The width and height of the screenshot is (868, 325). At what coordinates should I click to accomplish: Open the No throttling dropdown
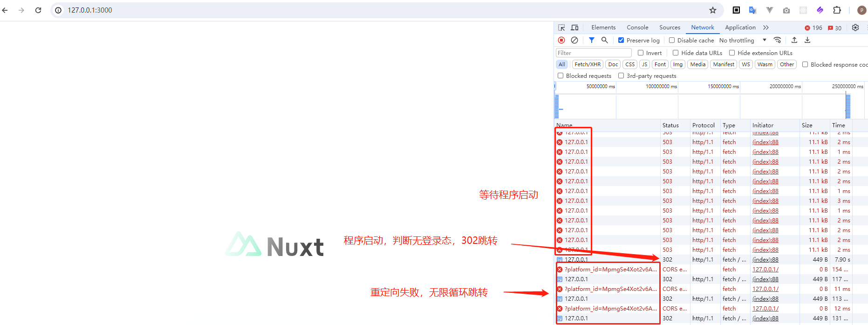[743, 40]
